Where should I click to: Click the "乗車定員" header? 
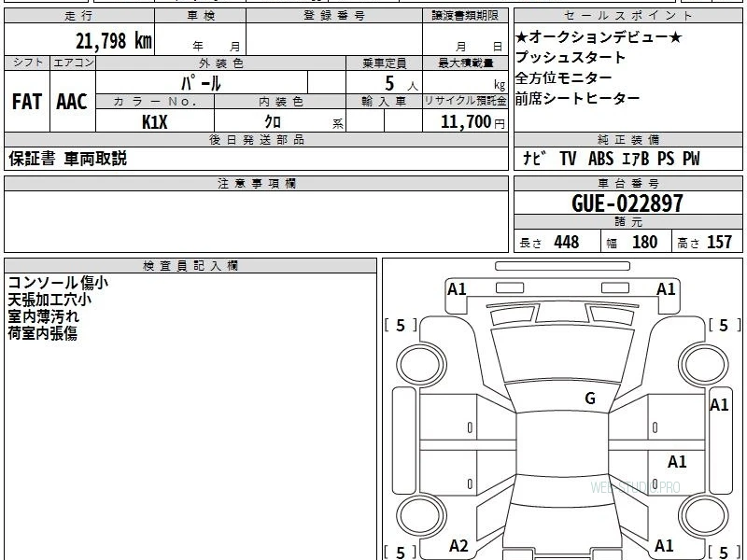click(384, 63)
